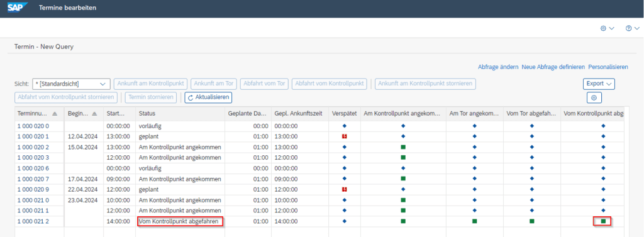Click green checkpoint-arrival square for 1 000 020 7

click(403, 179)
